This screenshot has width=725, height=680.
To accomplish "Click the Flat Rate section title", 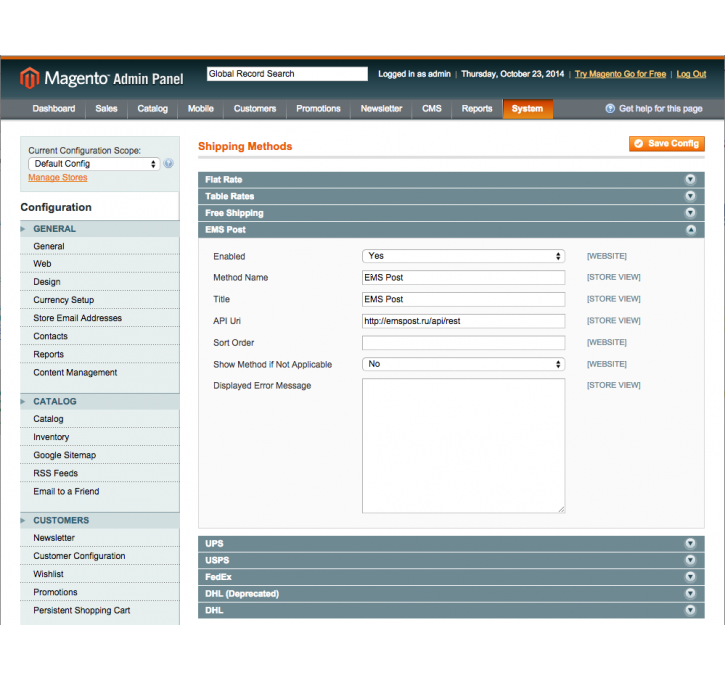I will (223, 179).
